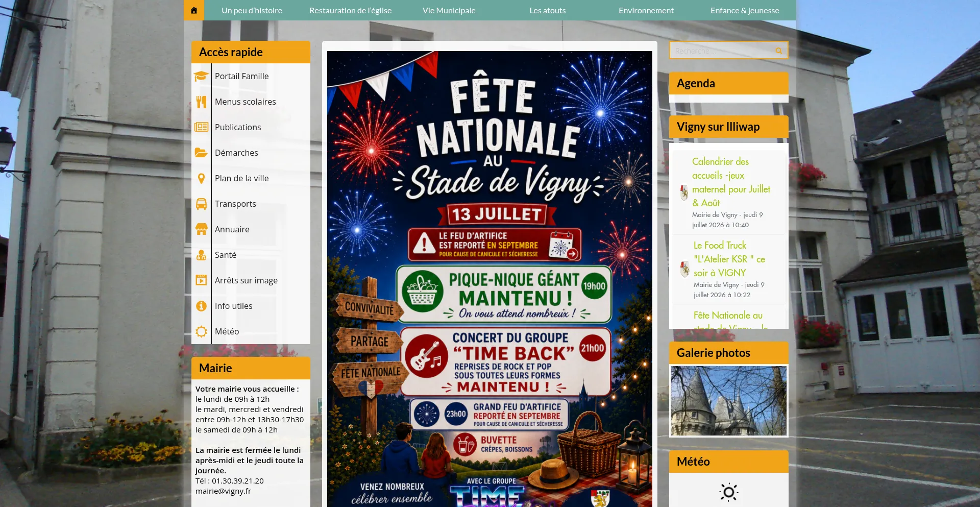This screenshot has height=507, width=980.
Task: Click the Agenda panel heading
Action: [x=728, y=83]
